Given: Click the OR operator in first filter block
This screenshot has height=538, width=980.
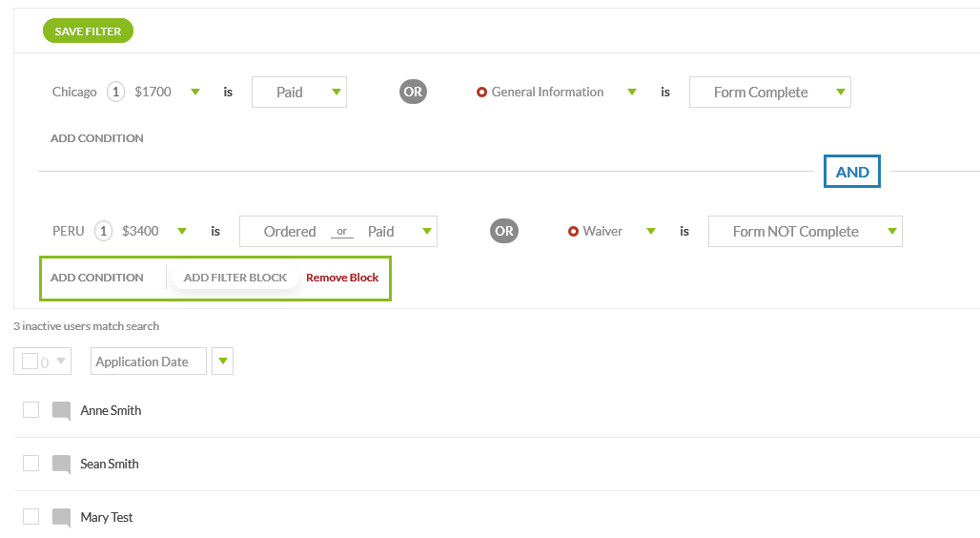Looking at the screenshot, I should [x=413, y=92].
